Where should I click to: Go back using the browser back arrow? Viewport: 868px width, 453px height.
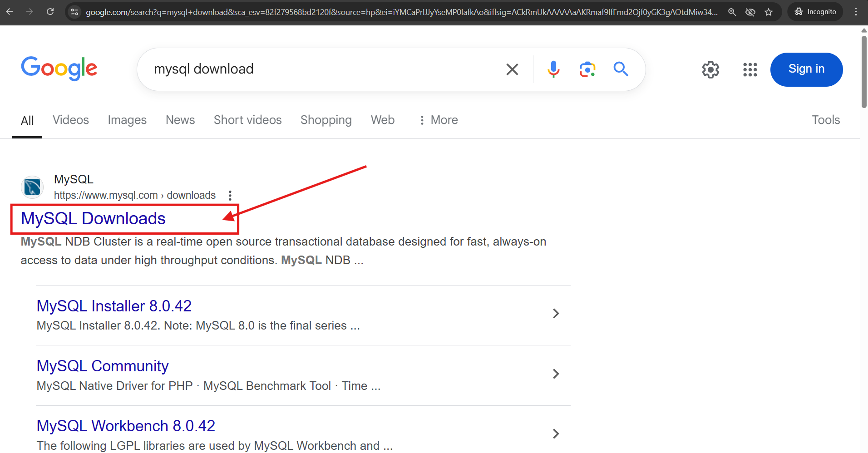(x=10, y=12)
